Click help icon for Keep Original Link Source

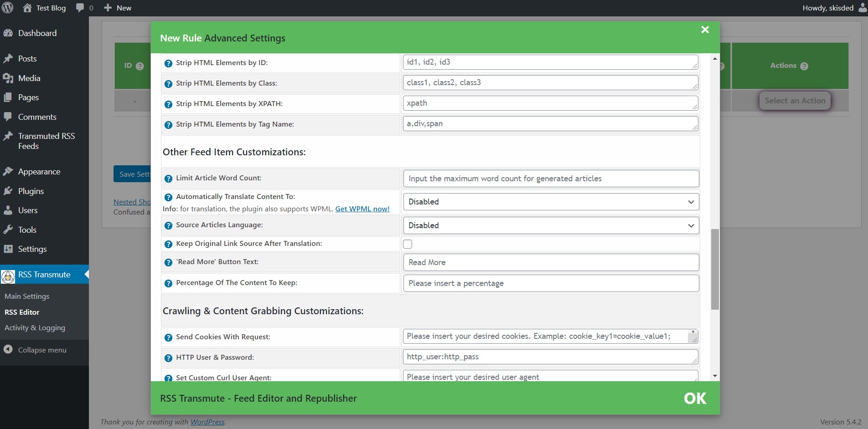point(168,244)
